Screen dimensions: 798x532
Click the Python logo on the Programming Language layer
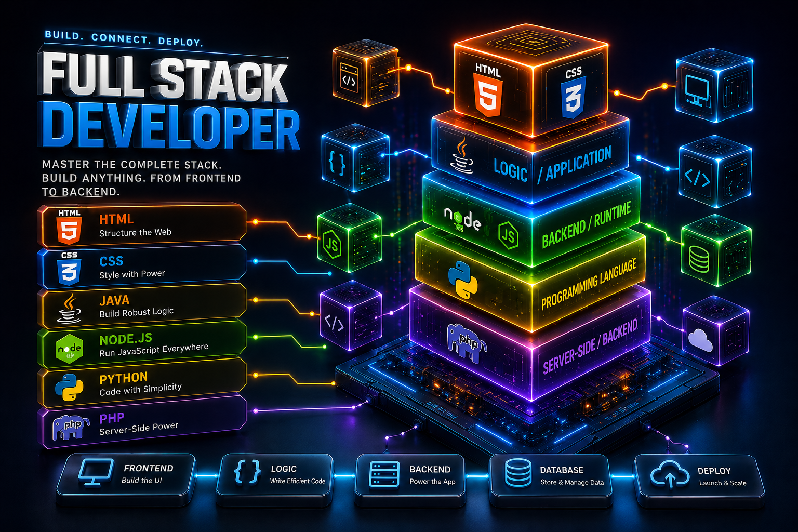[x=463, y=280]
